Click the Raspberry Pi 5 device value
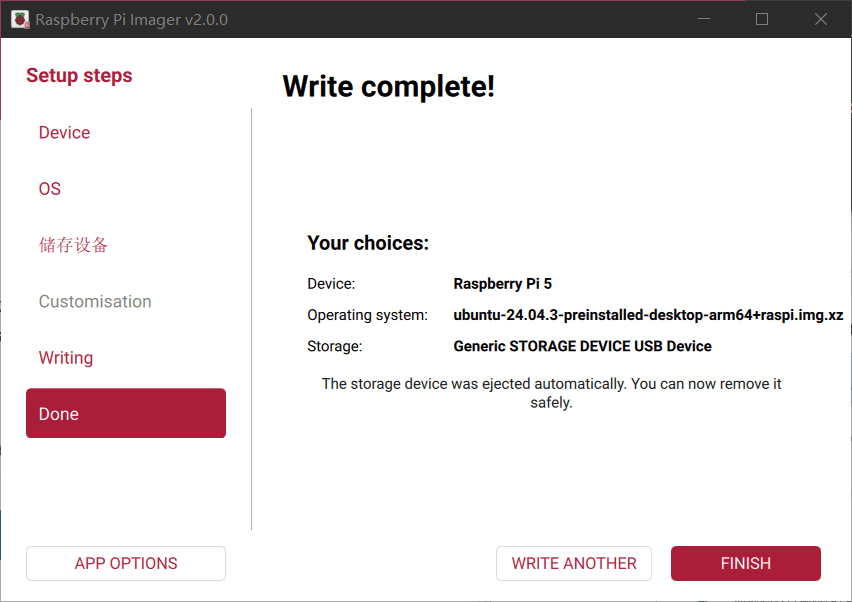This screenshot has height=602, width=852. click(502, 284)
